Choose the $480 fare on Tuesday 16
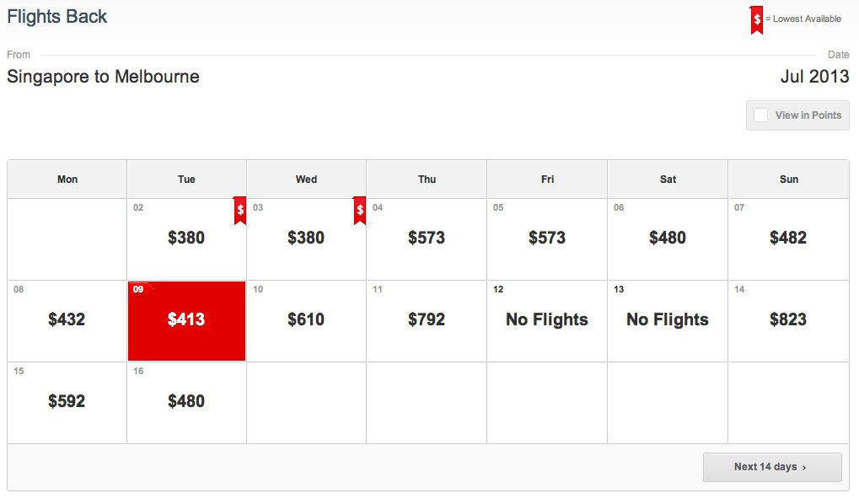 (x=186, y=401)
